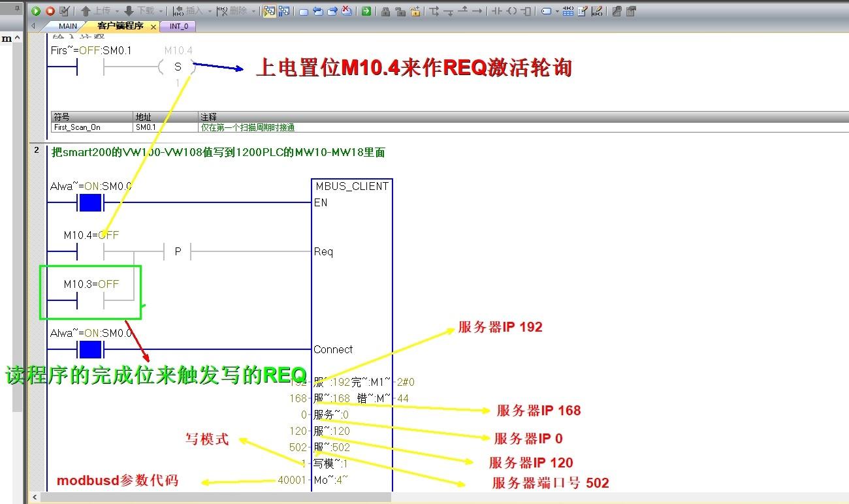Toggle the network comments icon

(596, 11)
